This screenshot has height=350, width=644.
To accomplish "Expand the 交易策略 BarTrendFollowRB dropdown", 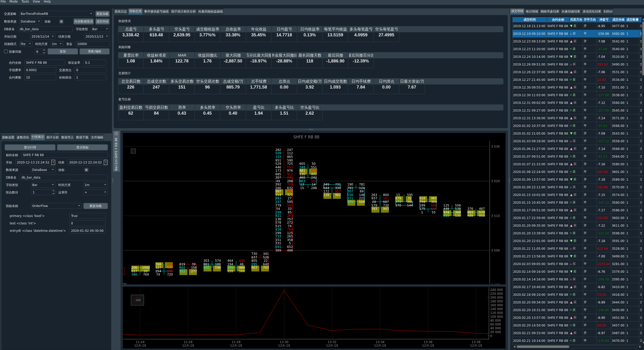I will pyautogui.click(x=91, y=14).
